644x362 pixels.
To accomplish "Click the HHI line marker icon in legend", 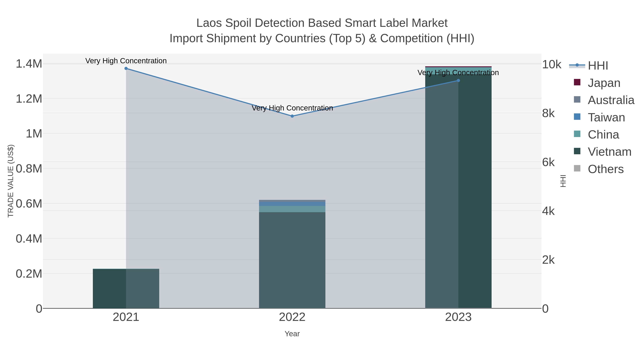I will coord(577,65).
